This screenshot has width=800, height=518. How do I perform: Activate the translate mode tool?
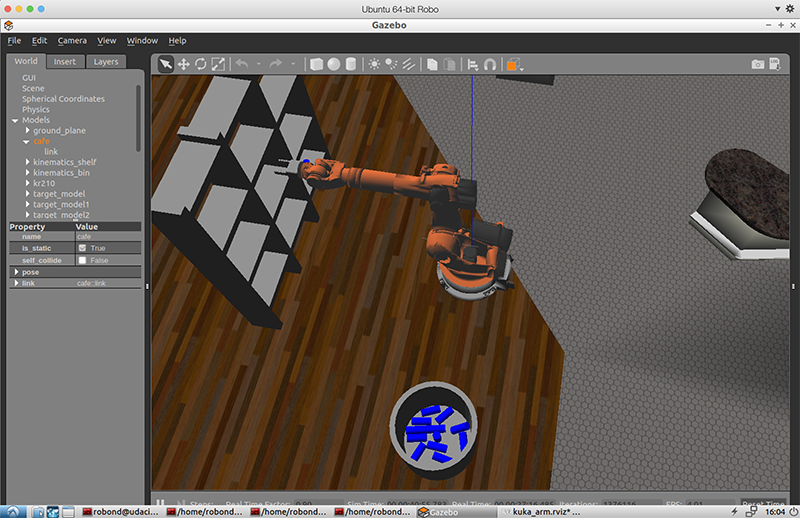pyautogui.click(x=184, y=64)
